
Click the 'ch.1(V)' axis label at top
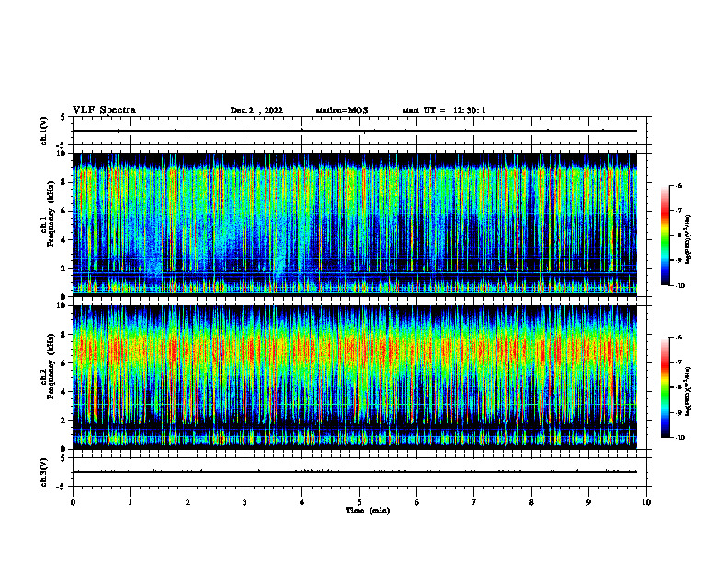(44, 131)
